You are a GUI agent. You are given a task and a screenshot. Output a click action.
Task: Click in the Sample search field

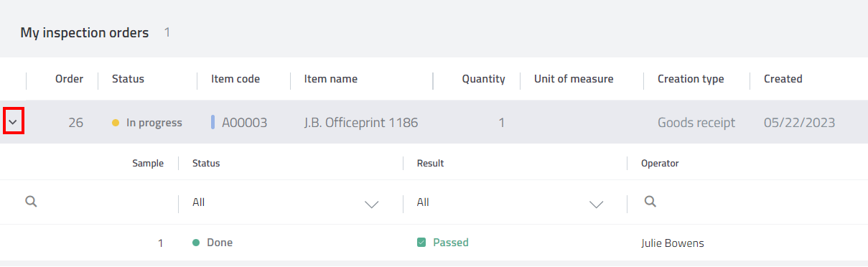(x=101, y=203)
